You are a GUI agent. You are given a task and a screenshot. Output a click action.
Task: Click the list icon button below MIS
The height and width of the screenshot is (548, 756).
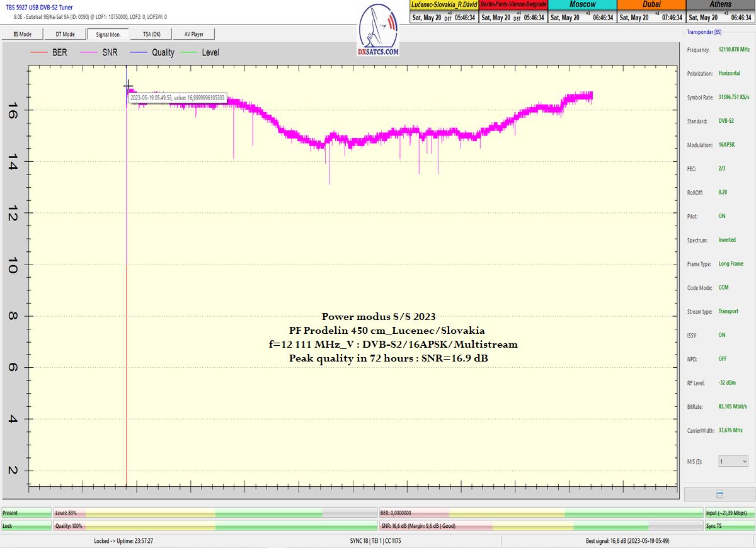[719, 494]
